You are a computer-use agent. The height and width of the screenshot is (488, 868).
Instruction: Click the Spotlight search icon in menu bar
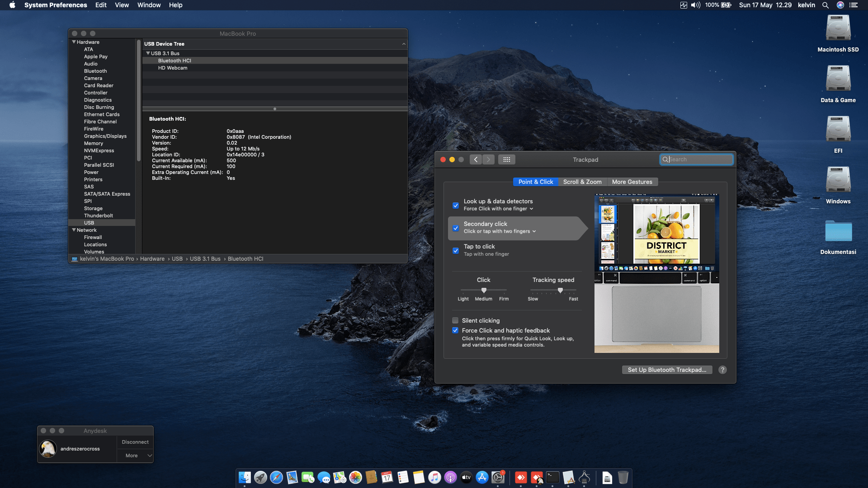[826, 5]
